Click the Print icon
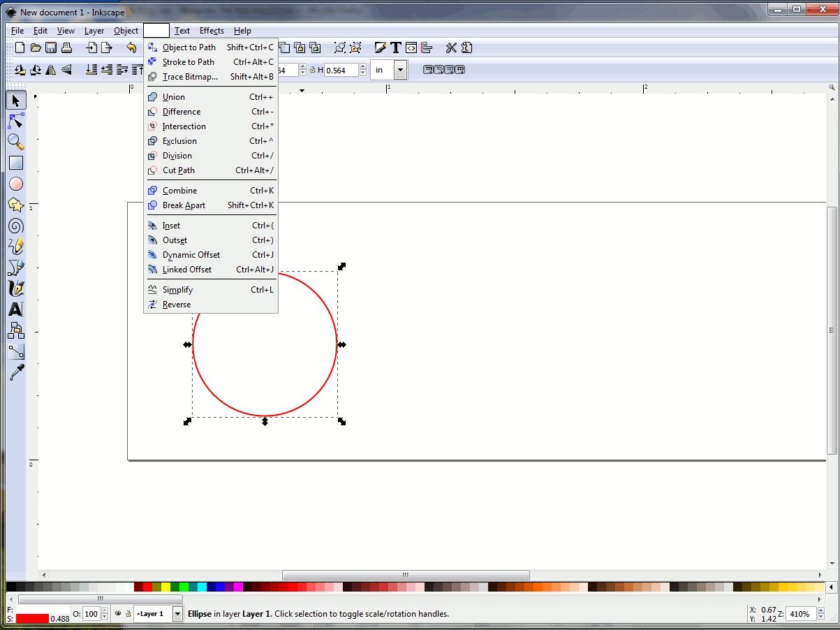 coord(66,47)
